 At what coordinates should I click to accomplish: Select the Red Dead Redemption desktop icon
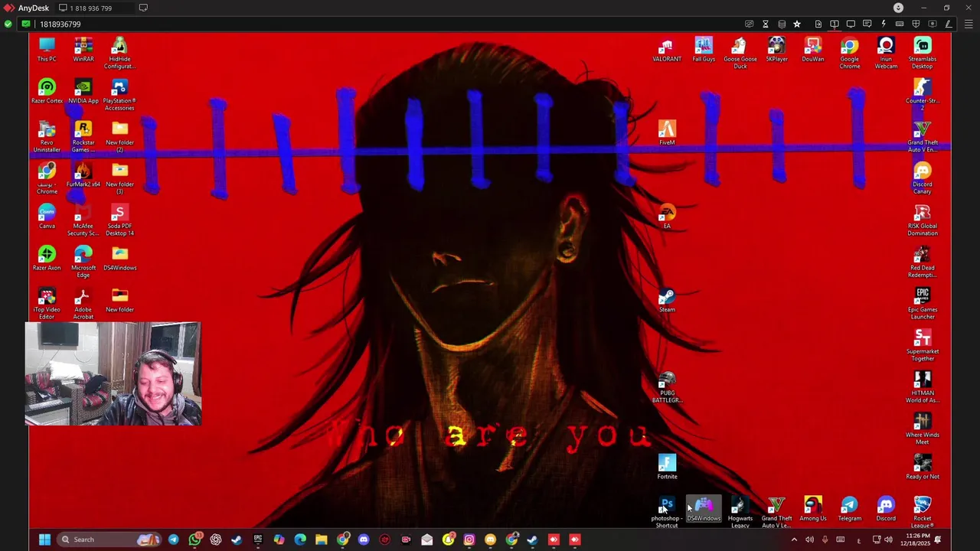click(x=923, y=262)
